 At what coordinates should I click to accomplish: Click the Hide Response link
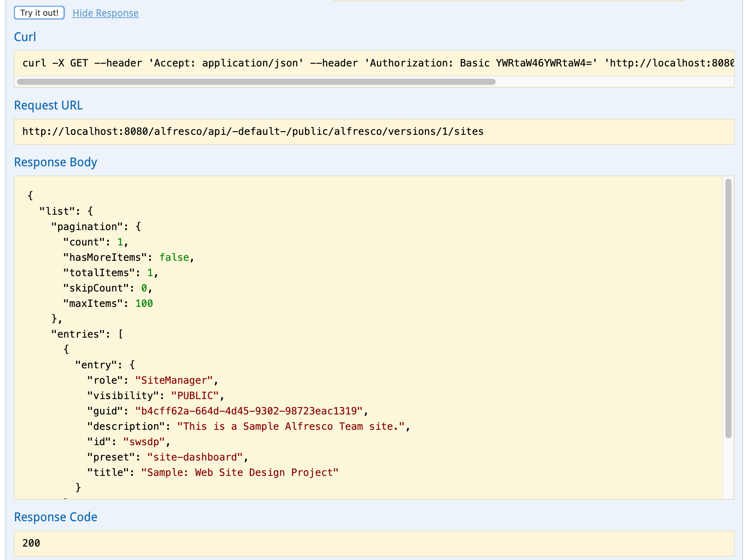pyautogui.click(x=105, y=13)
